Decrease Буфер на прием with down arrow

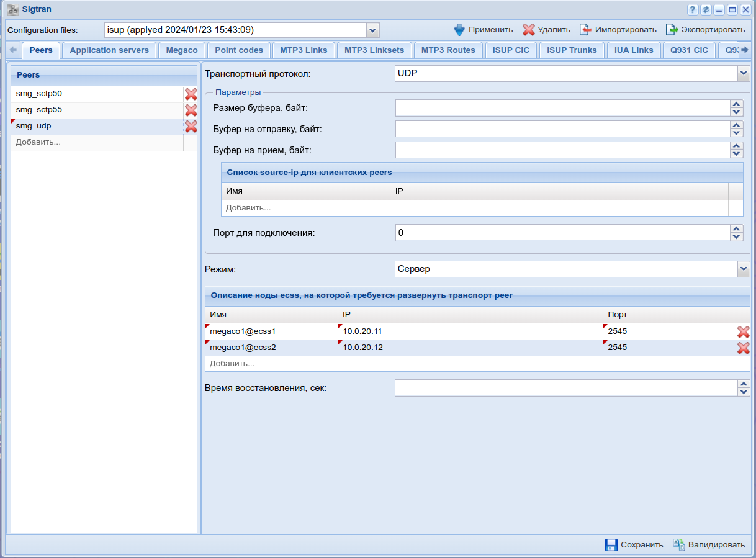[x=737, y=154]
